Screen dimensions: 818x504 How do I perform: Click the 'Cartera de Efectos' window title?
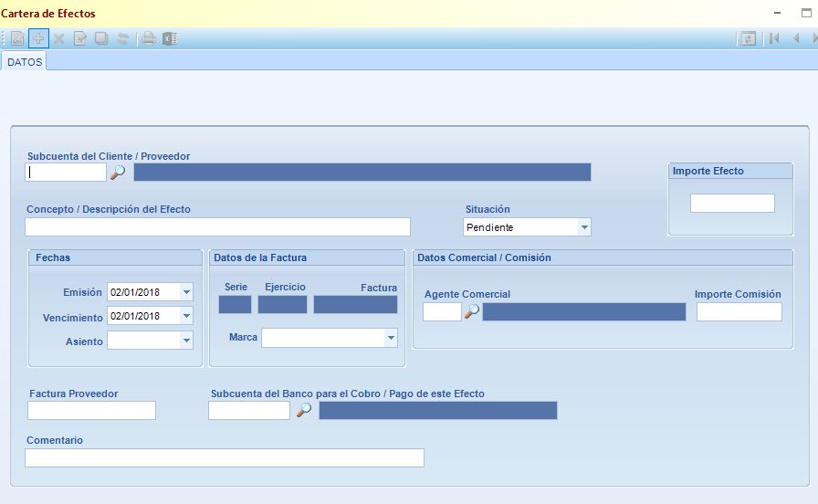[x=48, y=14]
